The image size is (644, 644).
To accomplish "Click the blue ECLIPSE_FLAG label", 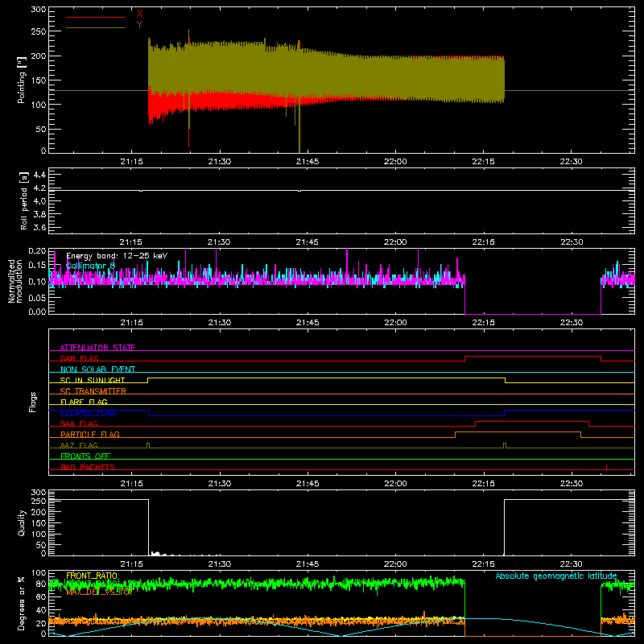I will point(88,413).
